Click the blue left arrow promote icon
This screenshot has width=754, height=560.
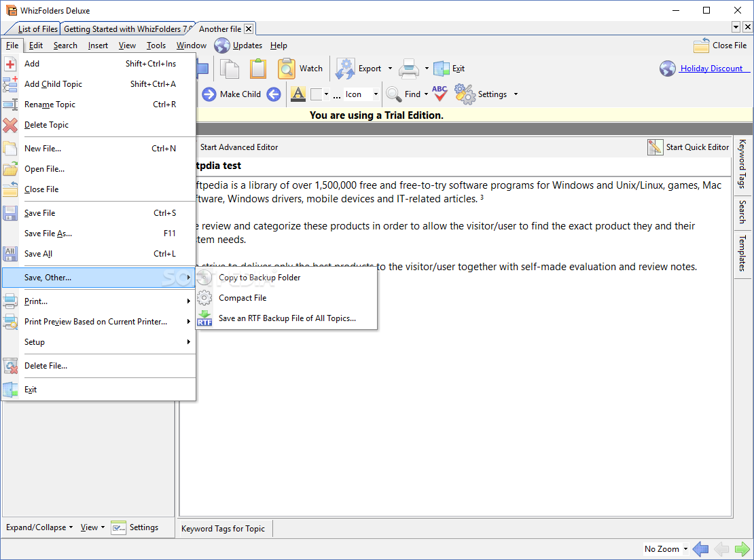pos(274,94)
